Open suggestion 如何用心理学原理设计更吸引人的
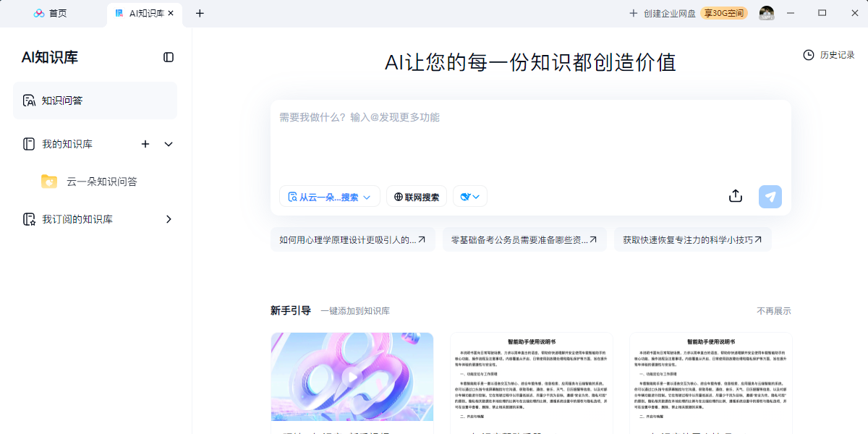The height and width of the screenshot is (434, 868). tap(353, 239)
